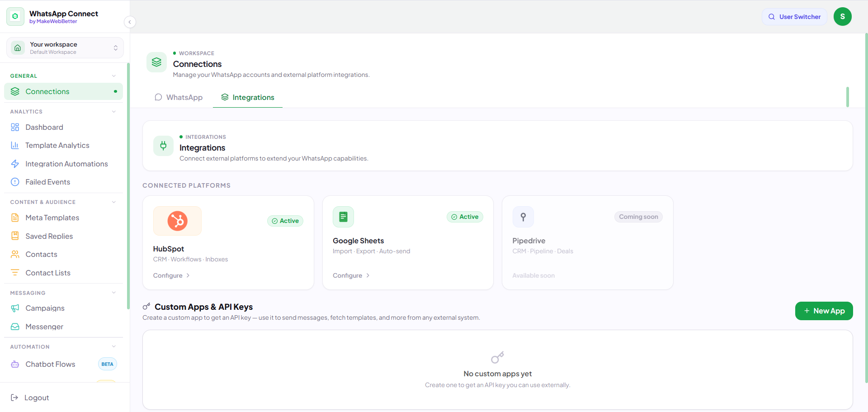This screenshot has height=412, width=868.
Task: Click the Chatbot Flows robot icon
Action: coord(15,364)
